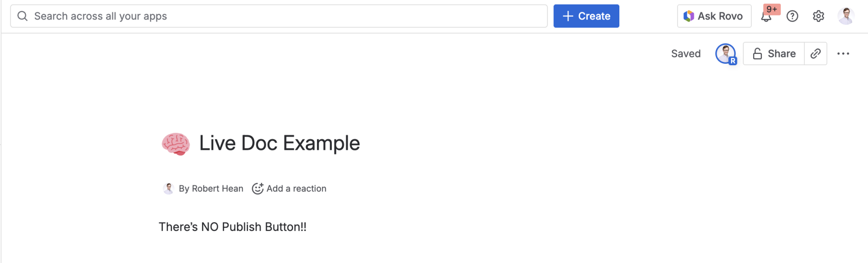Click the 9+ notification badge

click(x=772, y=10)
